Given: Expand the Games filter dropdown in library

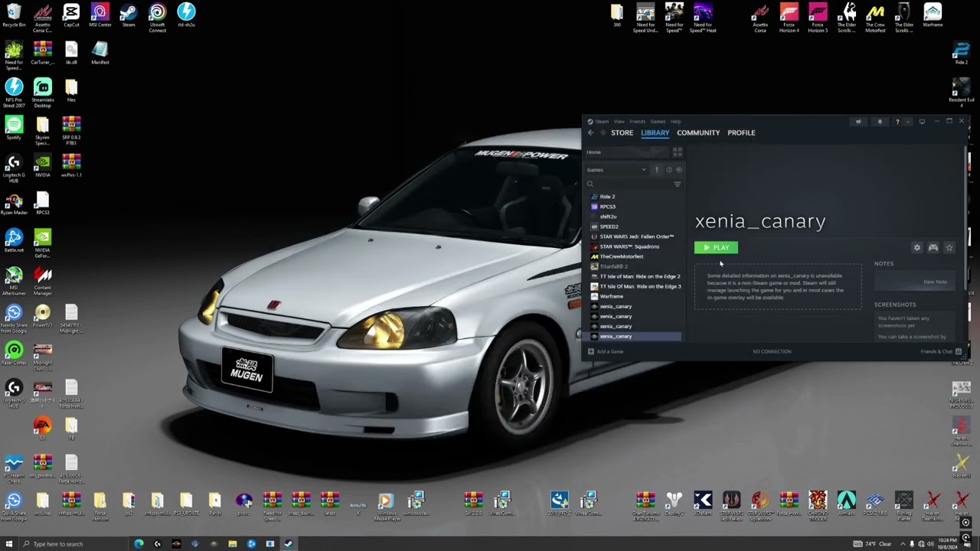Looking at the screenshot, I should click(x=617, y=170).
